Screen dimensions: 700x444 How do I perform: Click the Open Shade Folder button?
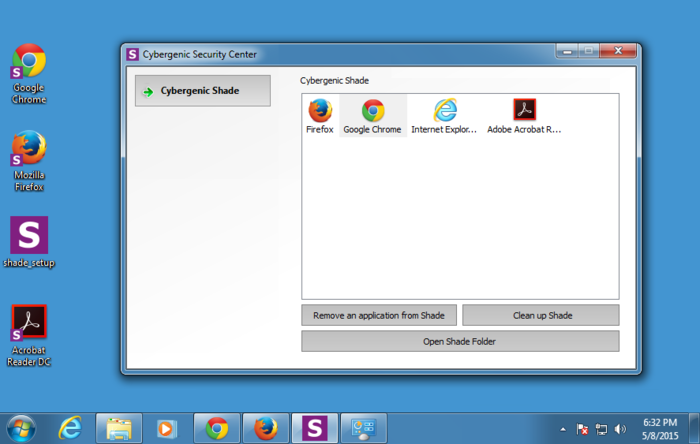pyautogui.click(x=460, y=341)
